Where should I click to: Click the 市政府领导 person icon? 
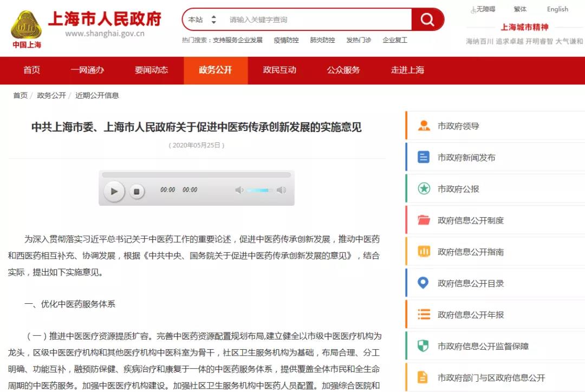click(424, 126)
